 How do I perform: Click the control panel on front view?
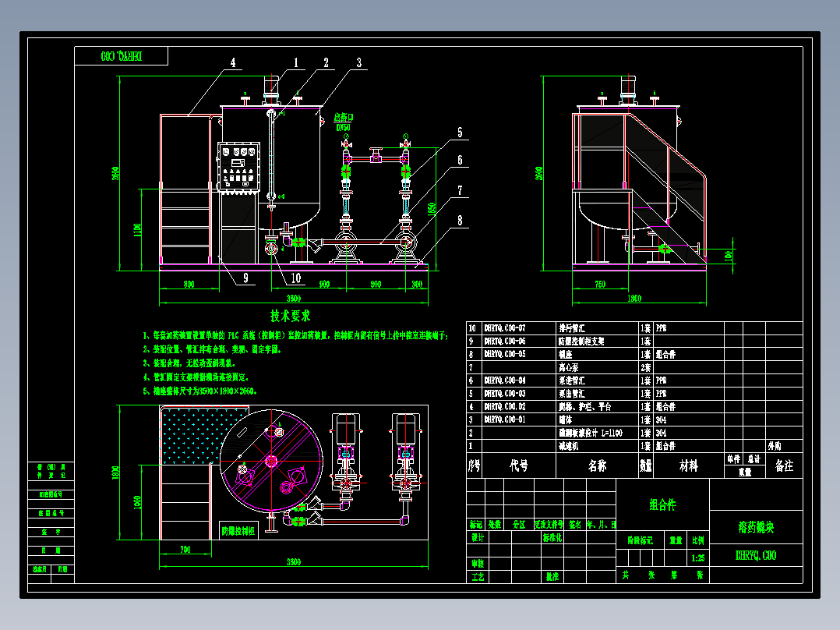[239, 166]
